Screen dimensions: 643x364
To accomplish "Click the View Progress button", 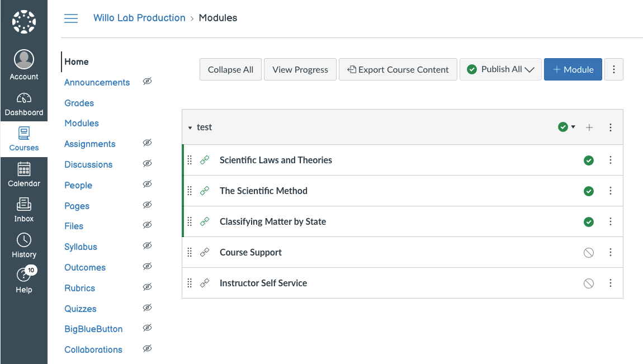I will point(300,69).
